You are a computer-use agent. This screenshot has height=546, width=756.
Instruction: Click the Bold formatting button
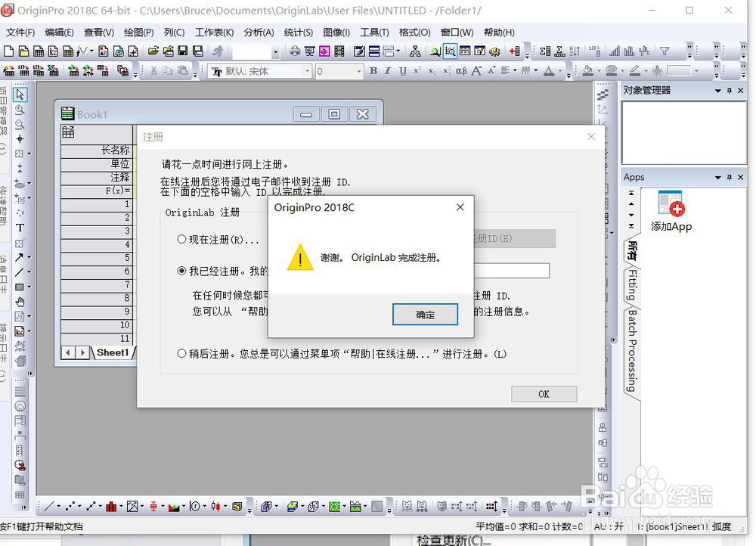pos(373,71)
